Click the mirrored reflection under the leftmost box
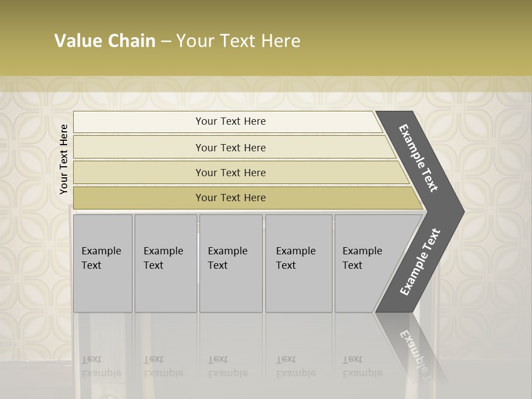The width and height of the screenshot is (532, 399). point(103,367)
